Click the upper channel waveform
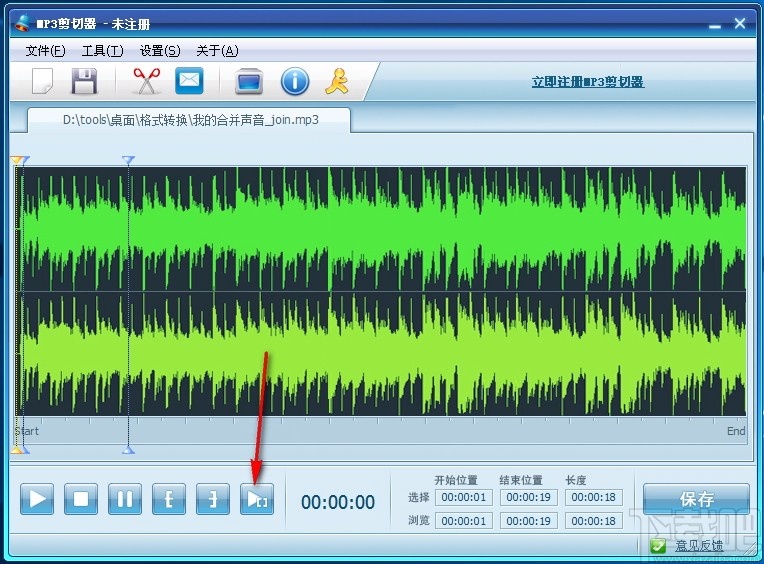The image size is (764, 564). pyautogui.click(x=380, y=229)
